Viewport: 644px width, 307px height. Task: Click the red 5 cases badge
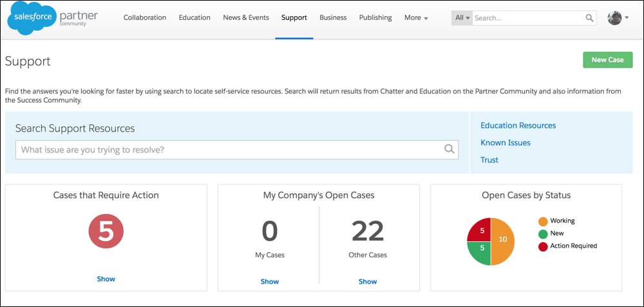(106, 231)
